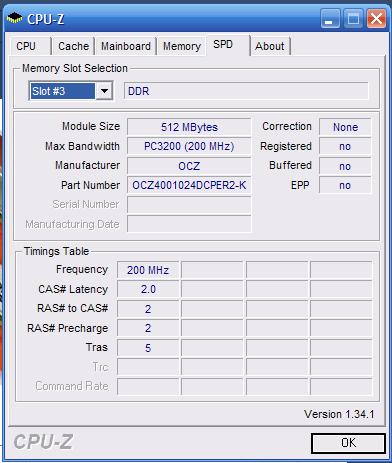This screenshot has height=463, width=392.
Task: Select the Slot #3 combo box text
Action: (62, 91)
